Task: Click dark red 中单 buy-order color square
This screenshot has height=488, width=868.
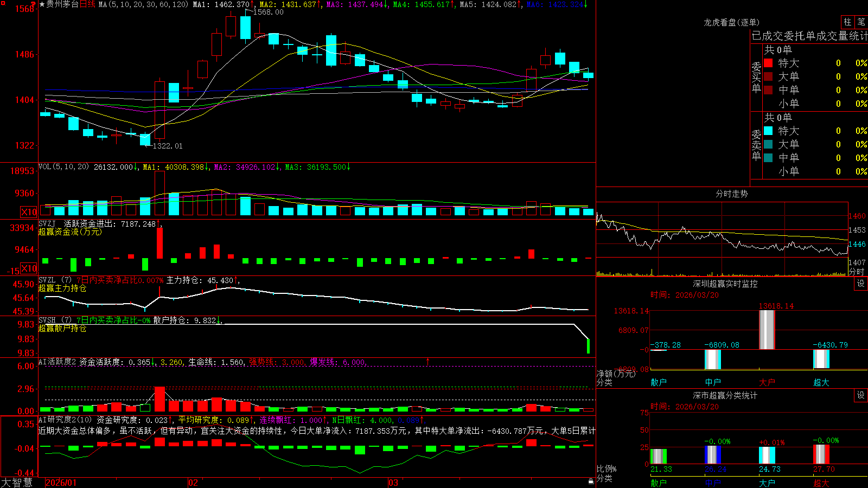Action: pyautogui.click(x=768, y=90)
